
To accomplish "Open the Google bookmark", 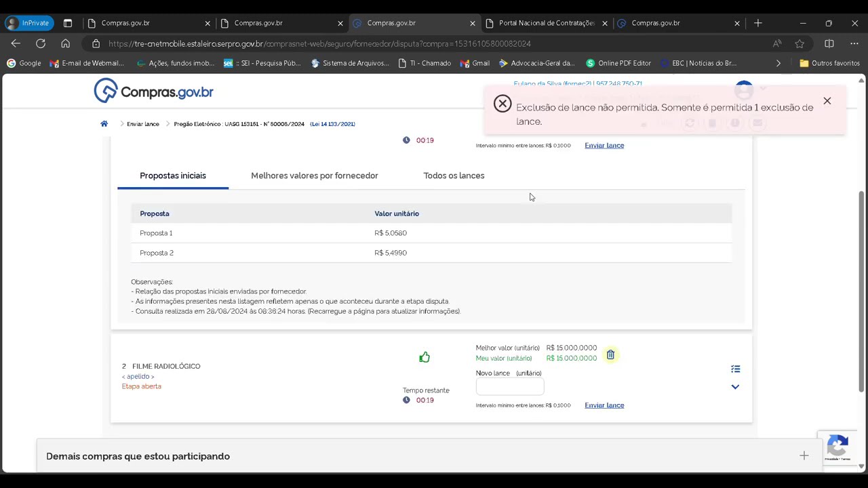I will [x=24, y=63].
